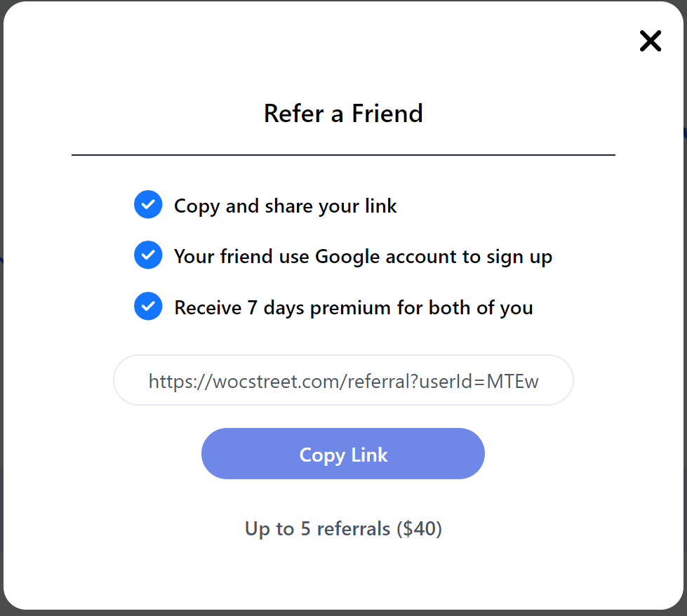Click the word Google in second step
Viewport: 687px width, 616px height.
[347, 257]
